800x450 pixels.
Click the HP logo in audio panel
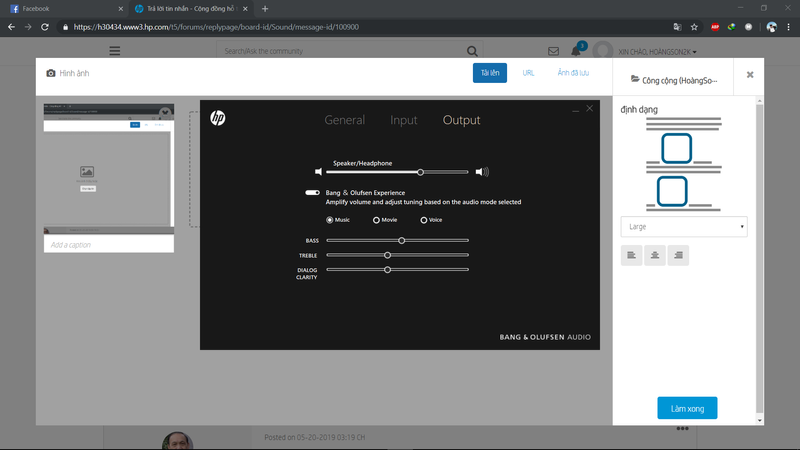click(x=218, y=118)
